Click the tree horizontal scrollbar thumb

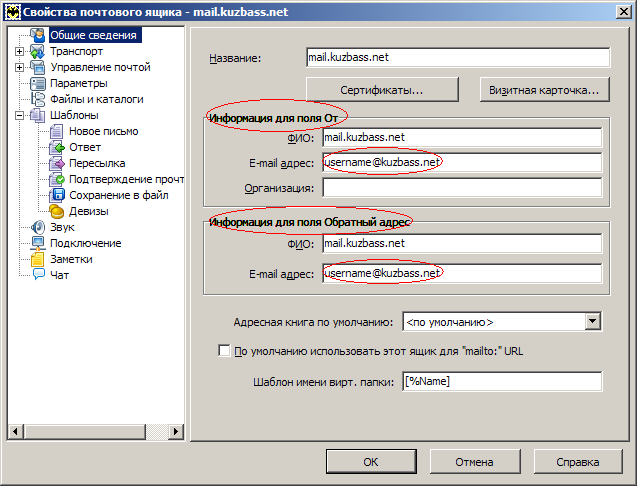tap(84, 432)
